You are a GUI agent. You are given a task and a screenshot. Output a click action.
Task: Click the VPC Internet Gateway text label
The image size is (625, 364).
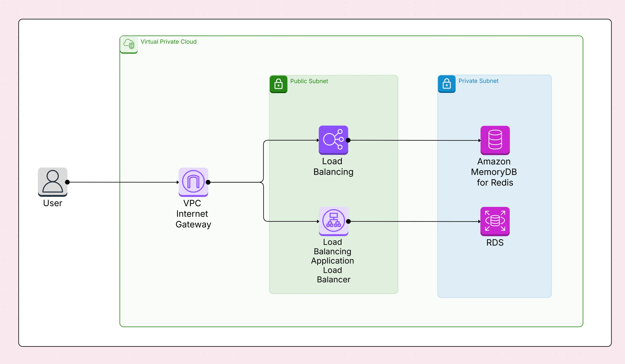point(193,214)
